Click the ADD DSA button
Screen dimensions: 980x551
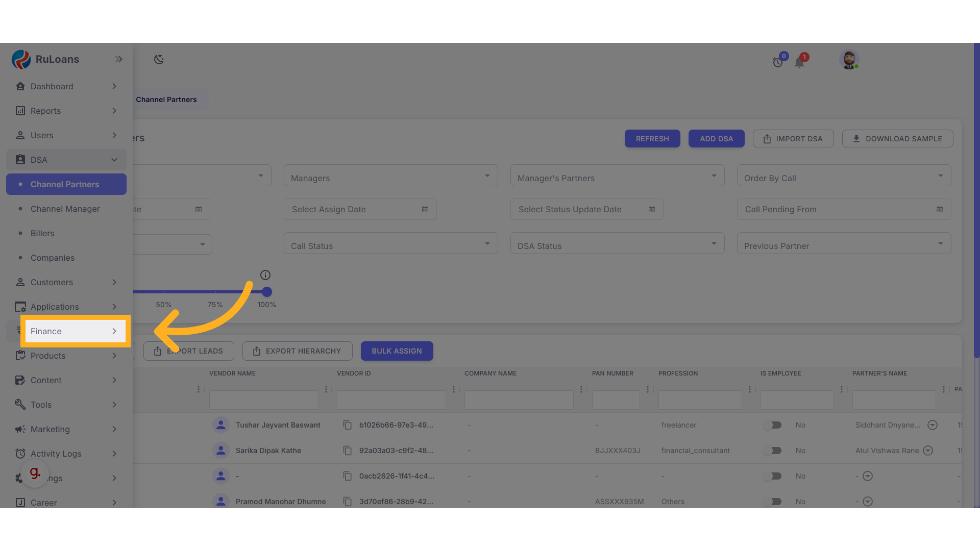click(716, 139)
